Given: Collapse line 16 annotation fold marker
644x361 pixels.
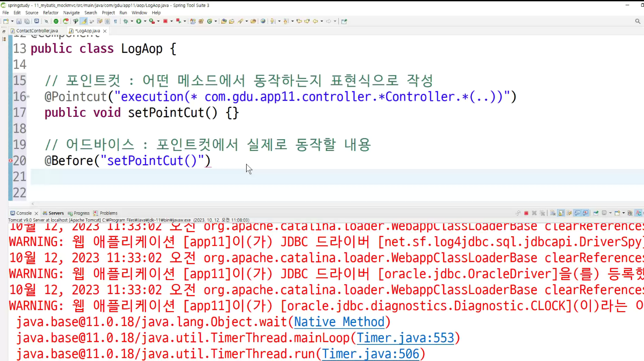Looking at the screenshot, I should coord(28,97).
